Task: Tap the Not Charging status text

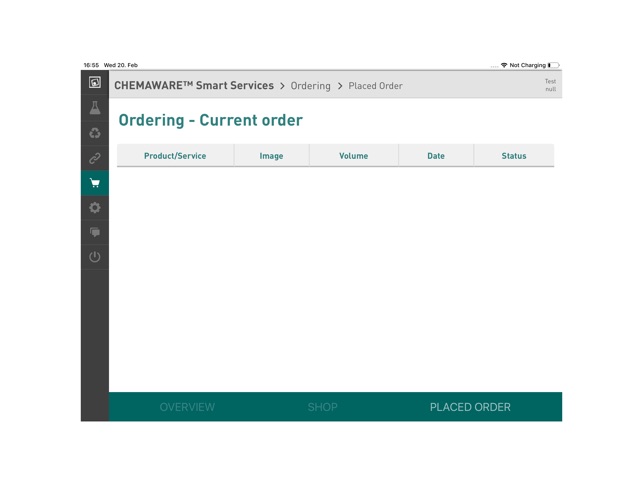Action: click(x=527, y=65)
